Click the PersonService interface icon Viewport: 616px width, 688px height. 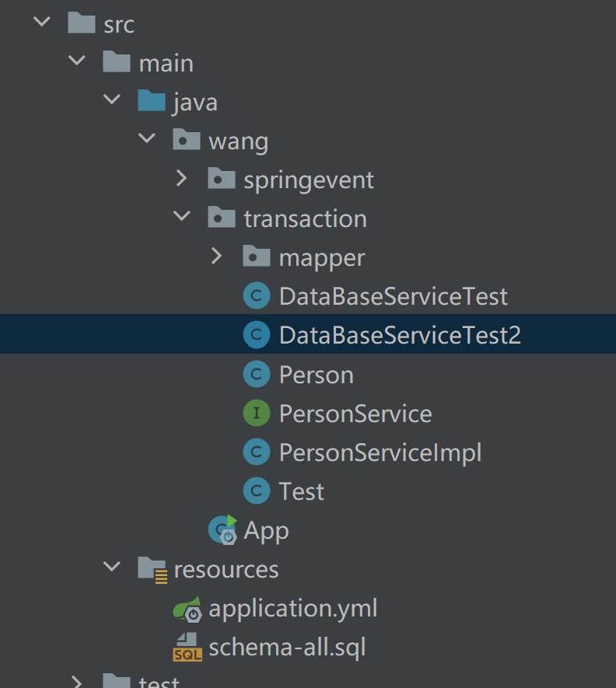(x=257, y=414)
